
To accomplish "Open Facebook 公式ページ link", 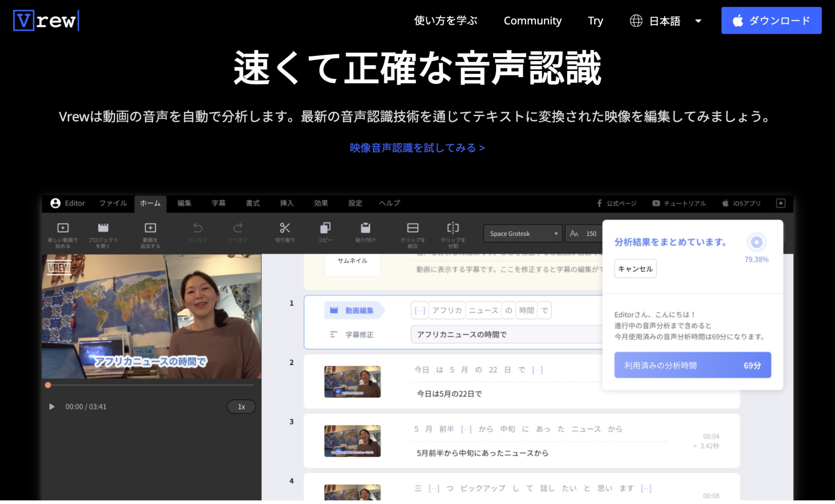I will pyautogui.click(x=617, y=203).
